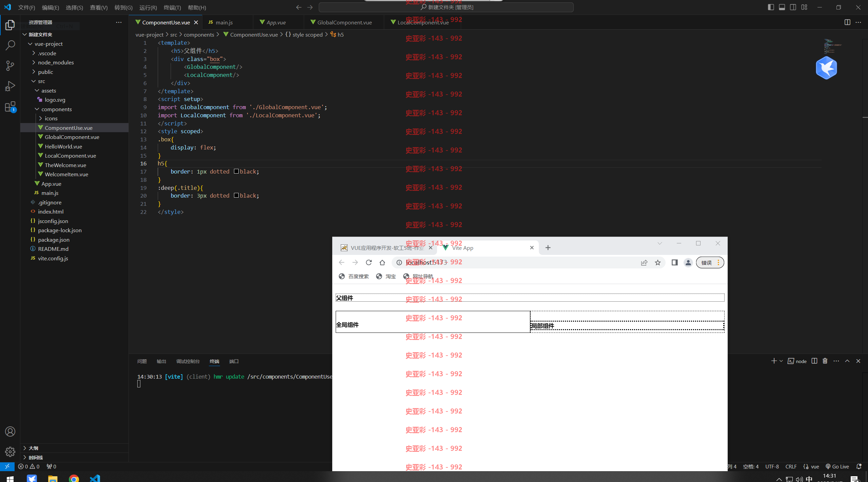Close the ComponentUse.vue tab
The image size is (868, 482).
coord(196,22)
